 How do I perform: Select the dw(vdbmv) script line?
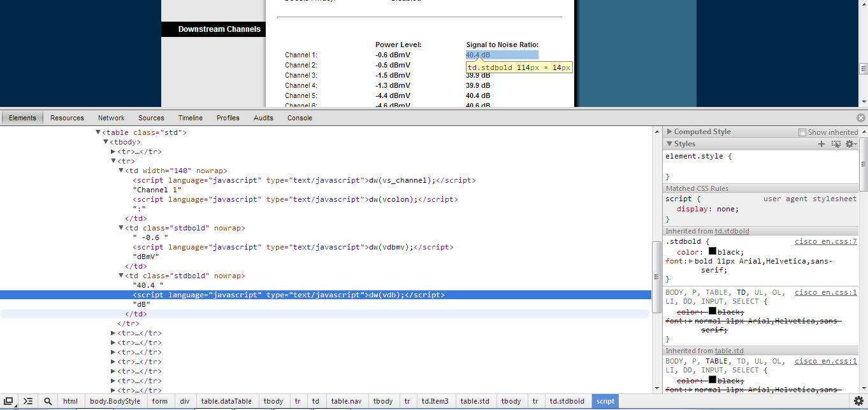(293, 247)
